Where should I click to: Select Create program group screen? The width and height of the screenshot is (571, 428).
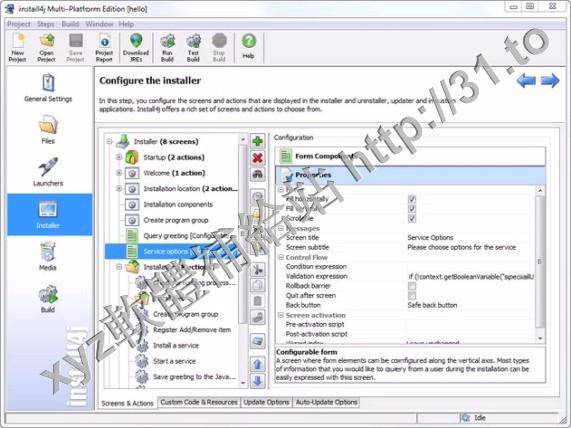pos(176,220)
